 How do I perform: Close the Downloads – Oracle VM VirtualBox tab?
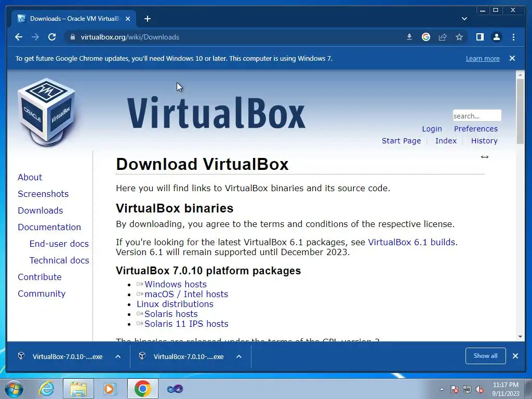(128, 19)
